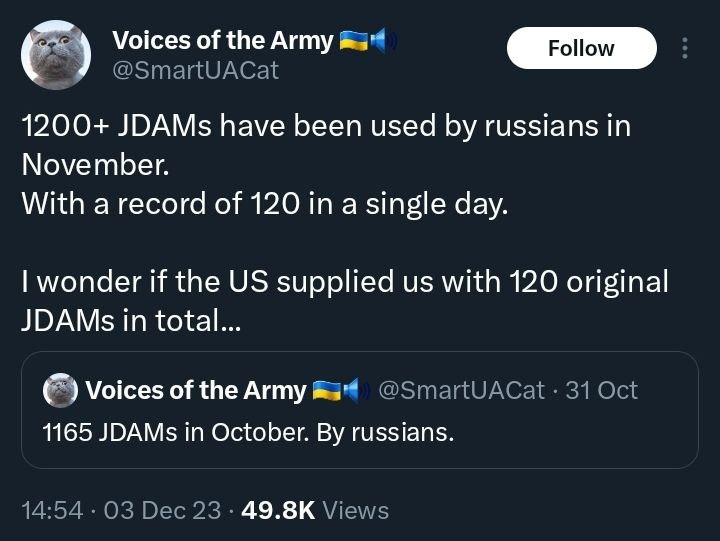The height and width of the screenshot is (541, 720).
Task: Click the megaphone emoji beside main author name
Action: 383,41
